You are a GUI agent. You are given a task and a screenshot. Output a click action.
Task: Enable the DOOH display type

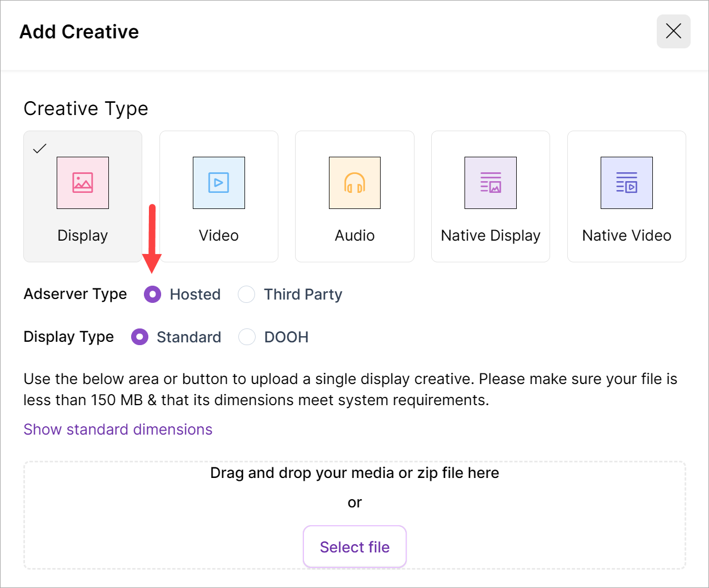coord(247,337)
